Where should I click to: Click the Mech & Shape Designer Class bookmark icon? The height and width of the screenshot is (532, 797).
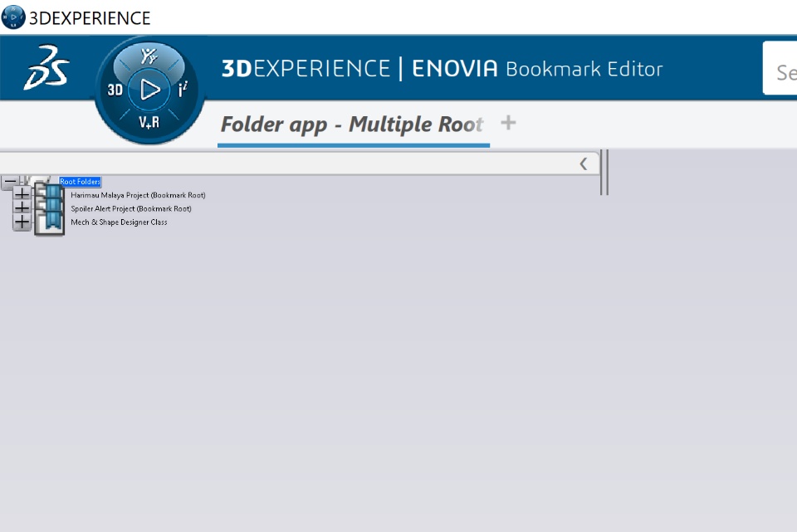coord(49,222)
